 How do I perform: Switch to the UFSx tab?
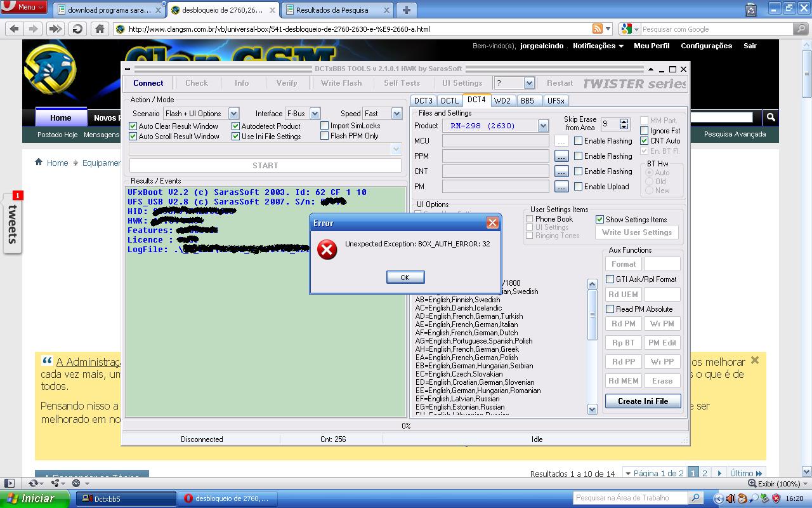pyautogui.click(x=556, y=100)
